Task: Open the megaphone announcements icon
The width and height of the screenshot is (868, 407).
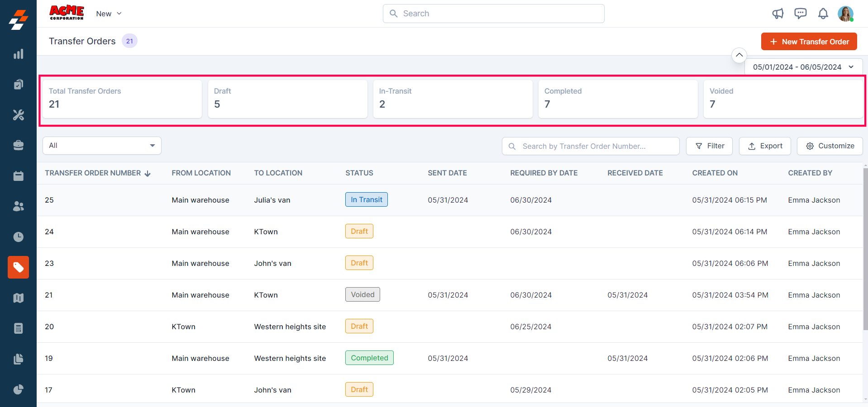Action: pos(777,14)
